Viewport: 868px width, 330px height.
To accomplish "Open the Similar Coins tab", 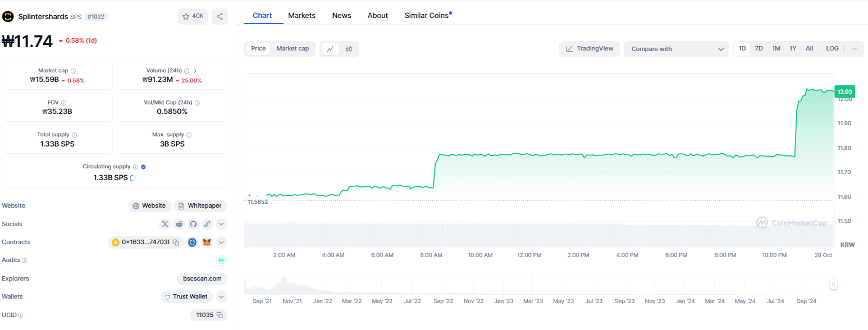I will (427, 15).
